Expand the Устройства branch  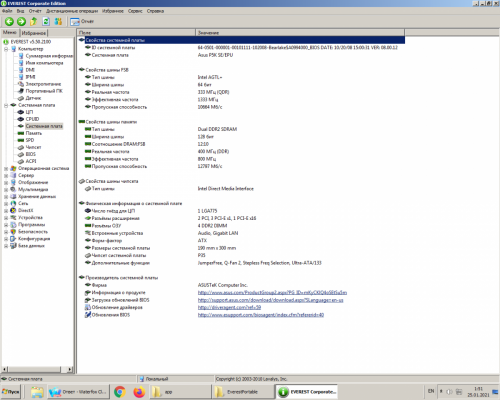(x=6, y=218)
